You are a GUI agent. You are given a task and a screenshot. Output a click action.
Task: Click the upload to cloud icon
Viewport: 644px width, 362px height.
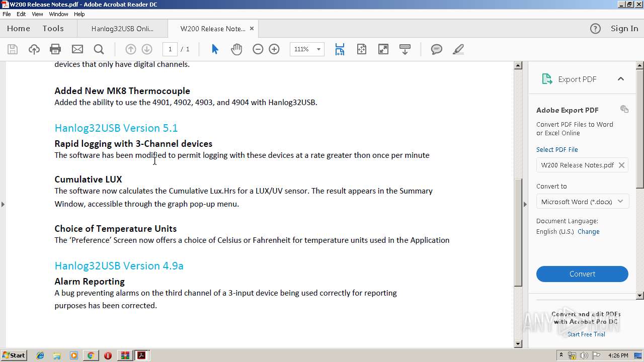point(34,49)
